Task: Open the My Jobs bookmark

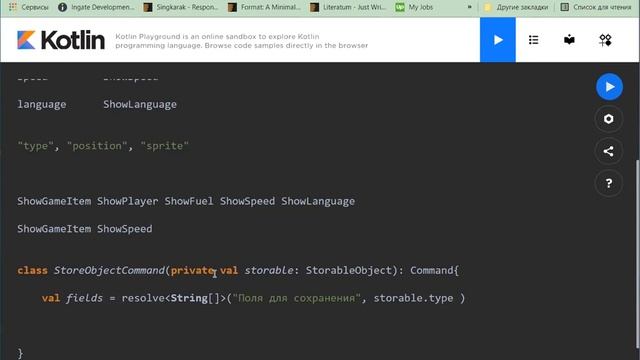Action: 414,7
